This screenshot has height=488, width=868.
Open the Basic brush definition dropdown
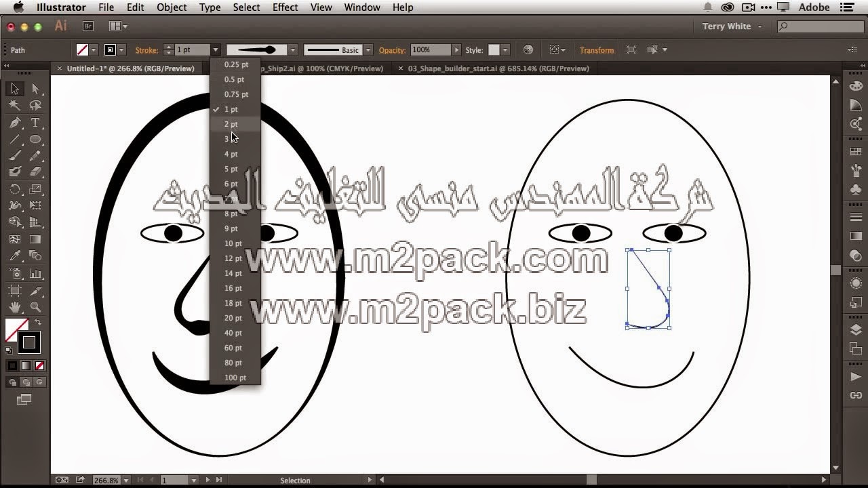[368, 50]
